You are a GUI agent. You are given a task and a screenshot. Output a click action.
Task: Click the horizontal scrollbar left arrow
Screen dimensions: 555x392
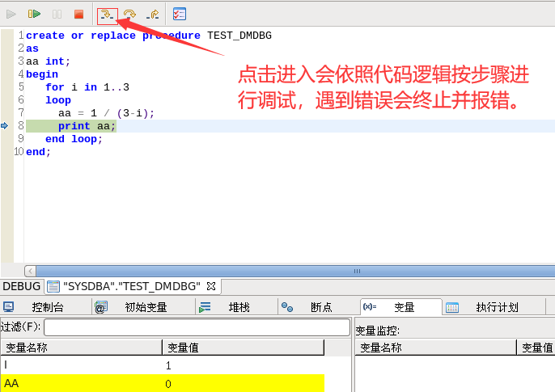[31, 271]
